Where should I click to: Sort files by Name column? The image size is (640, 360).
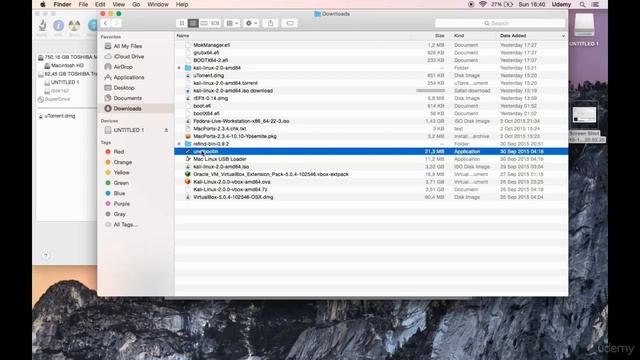tap(183, 36)
